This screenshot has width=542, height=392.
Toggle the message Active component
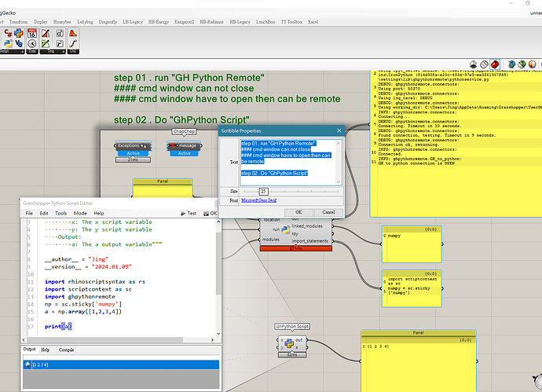pyautogui.click(x=183, y=153)
